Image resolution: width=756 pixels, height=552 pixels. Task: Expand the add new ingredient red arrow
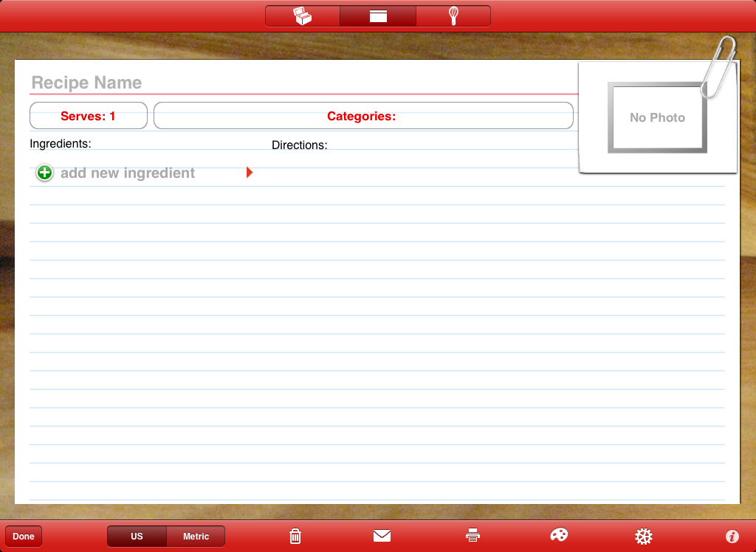click(x=250, y=173)
